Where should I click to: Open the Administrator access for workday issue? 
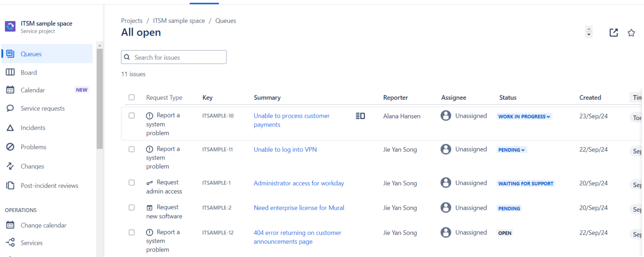click(x=299, y=183)
